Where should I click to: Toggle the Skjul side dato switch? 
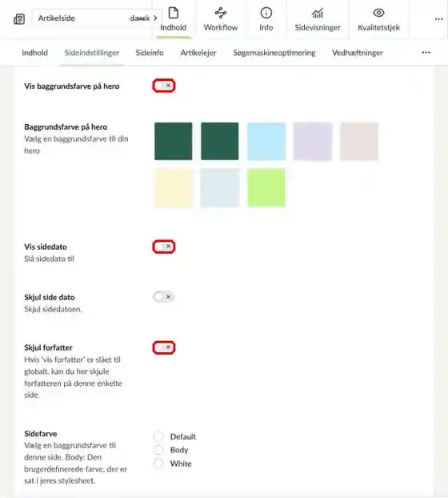click(x=164, y=297)
